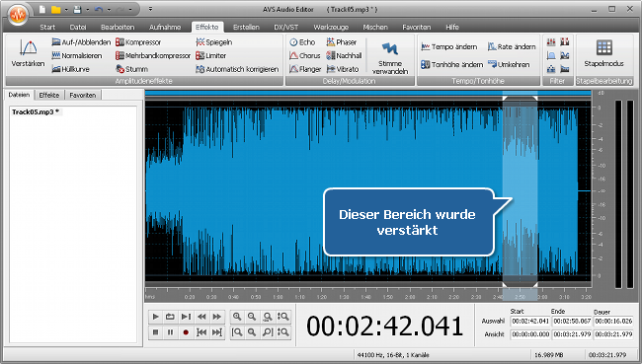Run Automatisch korrigieren
Image resolution: width=642 pixels, height=364 pixels.
[x=237, y=69]
